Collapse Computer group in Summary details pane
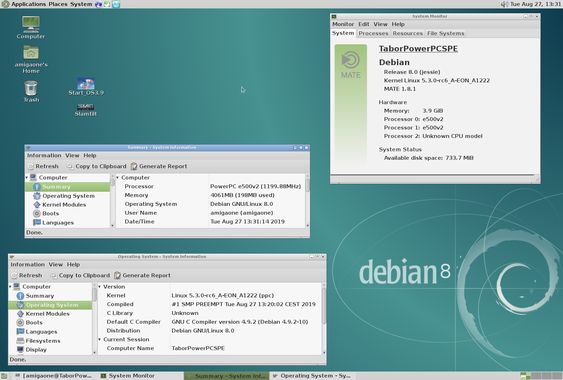The width and height of the screenshot is (563, 380). (117, 177)
